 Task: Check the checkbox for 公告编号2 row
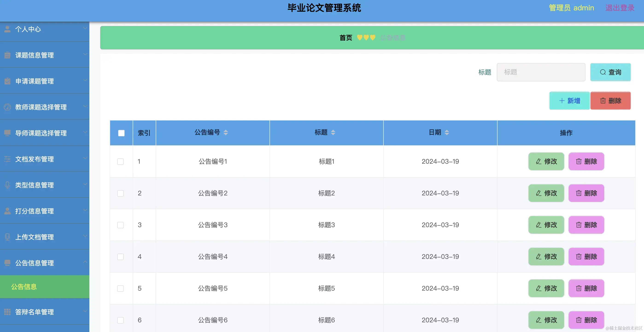120,193
